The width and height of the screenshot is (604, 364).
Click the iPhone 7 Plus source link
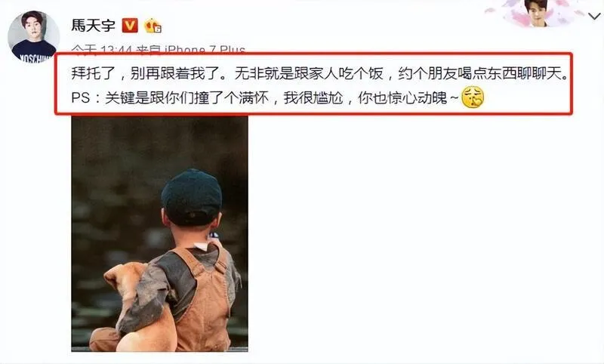[205, 50]
